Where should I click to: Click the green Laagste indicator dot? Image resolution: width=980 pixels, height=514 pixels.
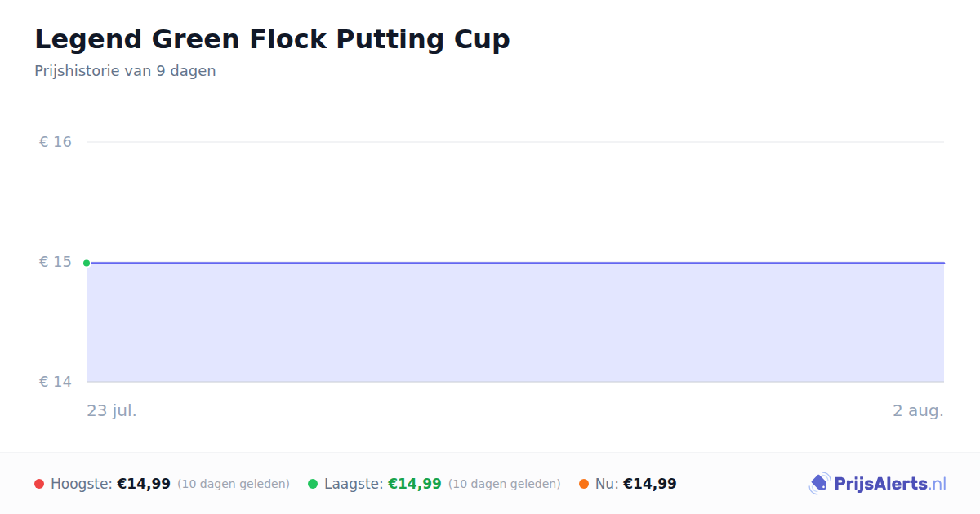click(x=313, y=484)
